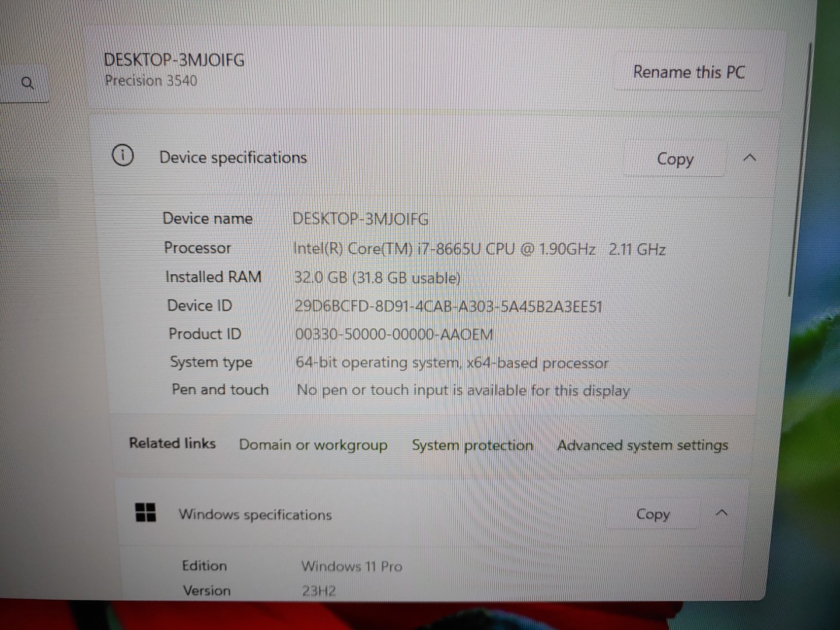Image resolution: width=840 pixels, height=630 pixels.
Task: Click the Windows logo icon beside Windows specifications
Action: pos(145,513)
